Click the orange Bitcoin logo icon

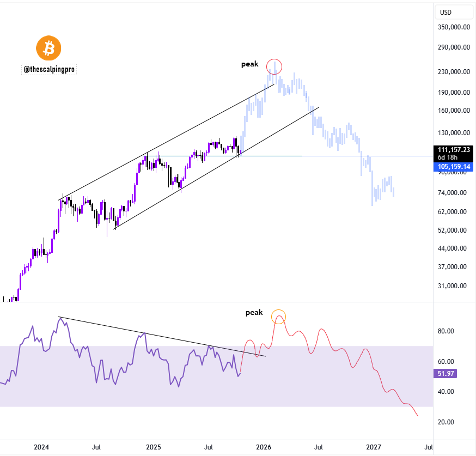(48, 48)
